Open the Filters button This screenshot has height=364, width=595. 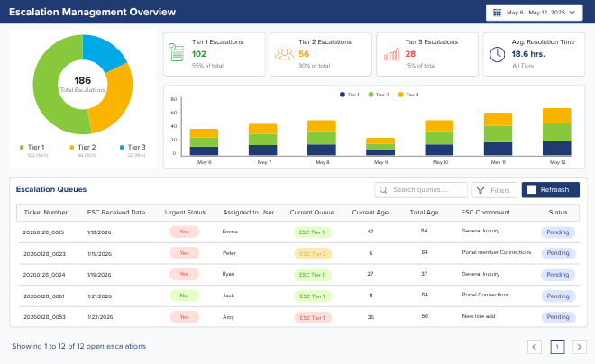[x=494, y=190]
